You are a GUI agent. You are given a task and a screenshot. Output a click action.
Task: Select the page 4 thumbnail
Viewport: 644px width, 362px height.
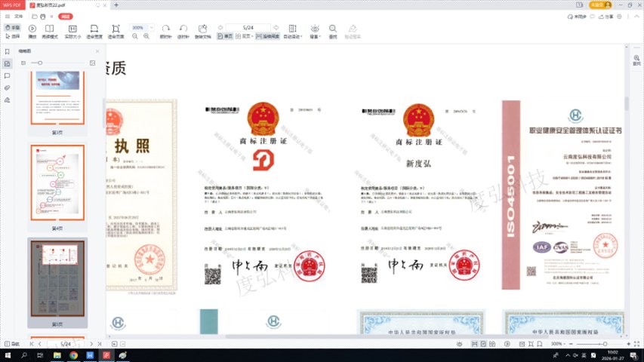coord(57,183)
